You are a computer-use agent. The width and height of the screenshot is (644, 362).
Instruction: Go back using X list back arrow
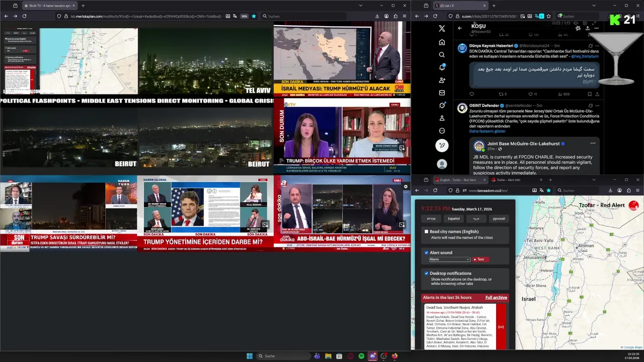pyautogui.click(x=459, y=28)
